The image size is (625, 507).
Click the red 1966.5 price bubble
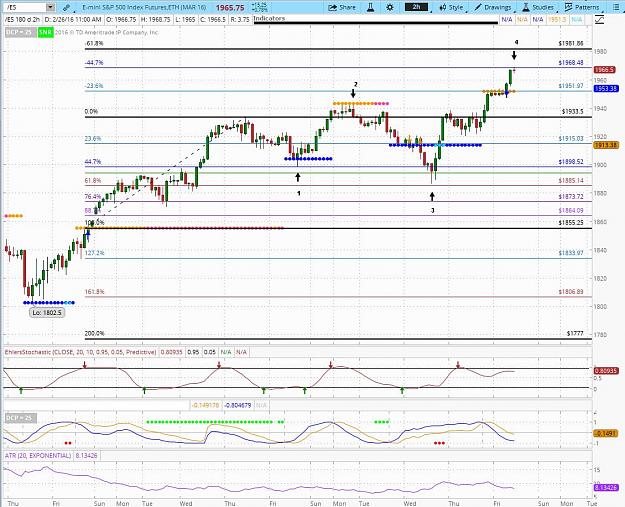[x=605, y=70]
